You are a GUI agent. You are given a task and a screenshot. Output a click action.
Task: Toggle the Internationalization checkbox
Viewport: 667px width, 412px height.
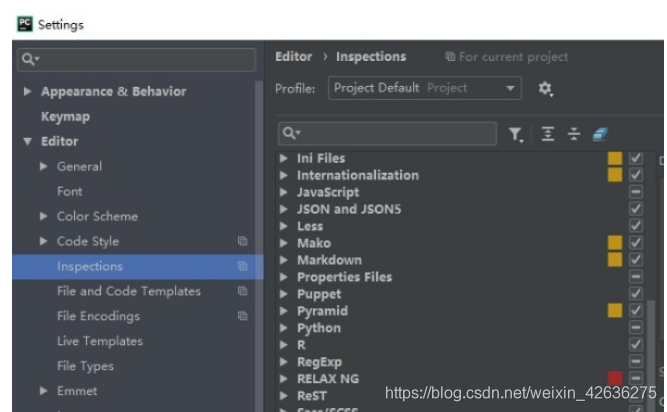(x=636, y=175)
